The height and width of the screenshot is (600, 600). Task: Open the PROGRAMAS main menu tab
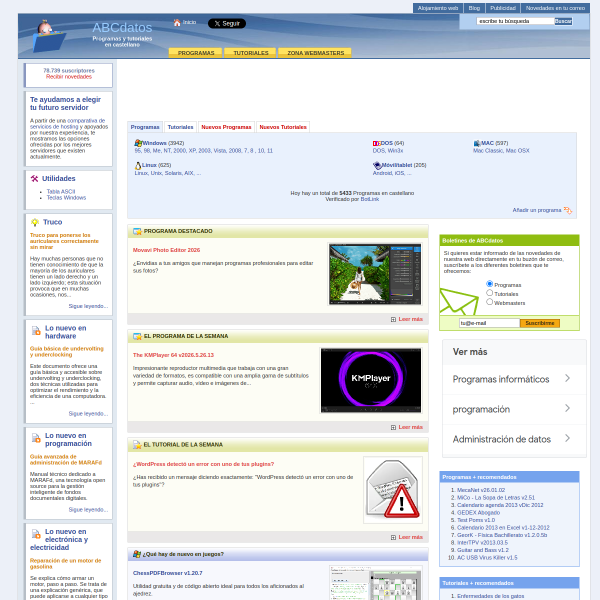coord(196,53)
